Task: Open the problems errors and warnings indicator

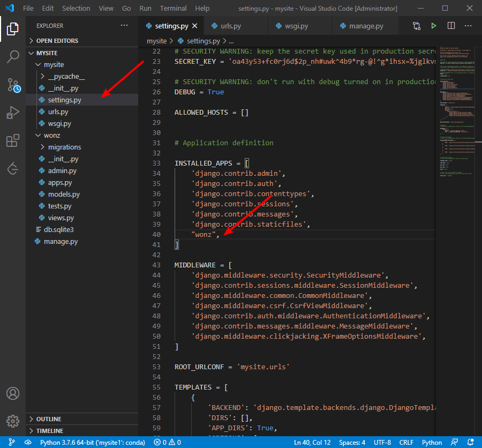Action: tap(167, 443)
